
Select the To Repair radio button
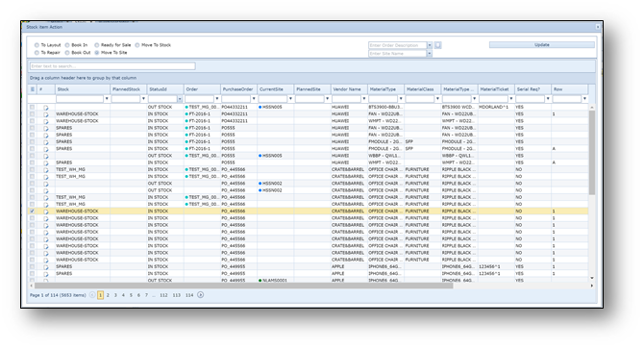37,53
